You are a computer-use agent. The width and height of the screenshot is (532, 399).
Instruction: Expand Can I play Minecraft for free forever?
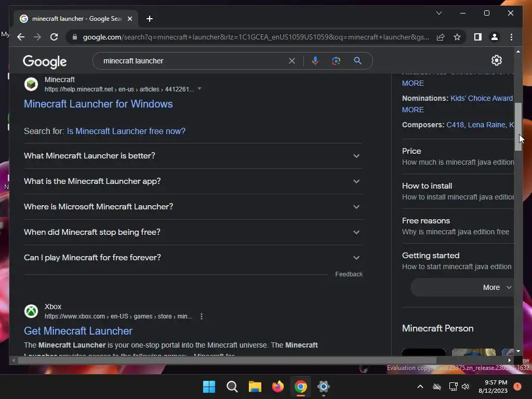(193, 258)
